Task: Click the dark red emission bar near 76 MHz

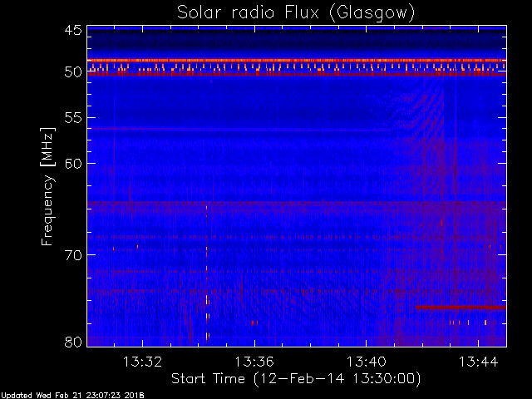Action: [x=461, y=308]
